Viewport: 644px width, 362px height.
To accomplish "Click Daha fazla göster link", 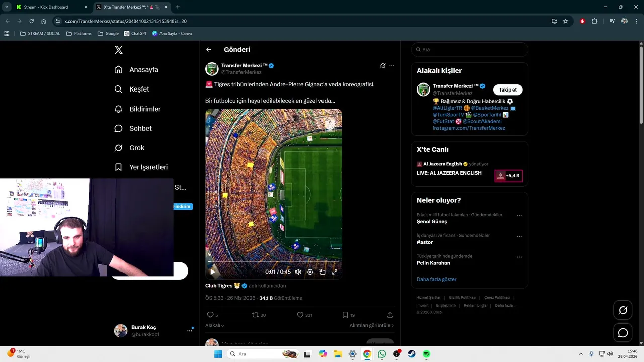I will pyautogui.click(x=436, y=279).
